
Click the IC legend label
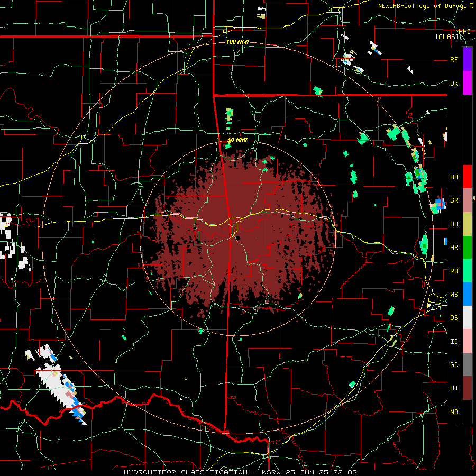click(454, 342)
